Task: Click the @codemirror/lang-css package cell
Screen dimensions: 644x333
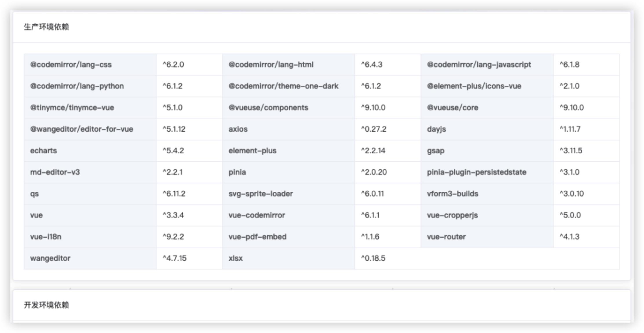Action: pyautogui.click(x=90, y=65)
